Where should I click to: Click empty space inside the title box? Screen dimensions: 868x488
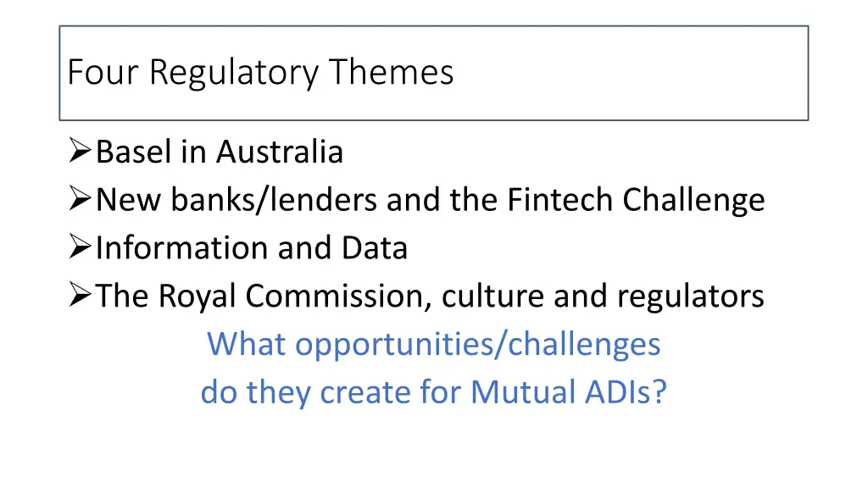point(636,72)
